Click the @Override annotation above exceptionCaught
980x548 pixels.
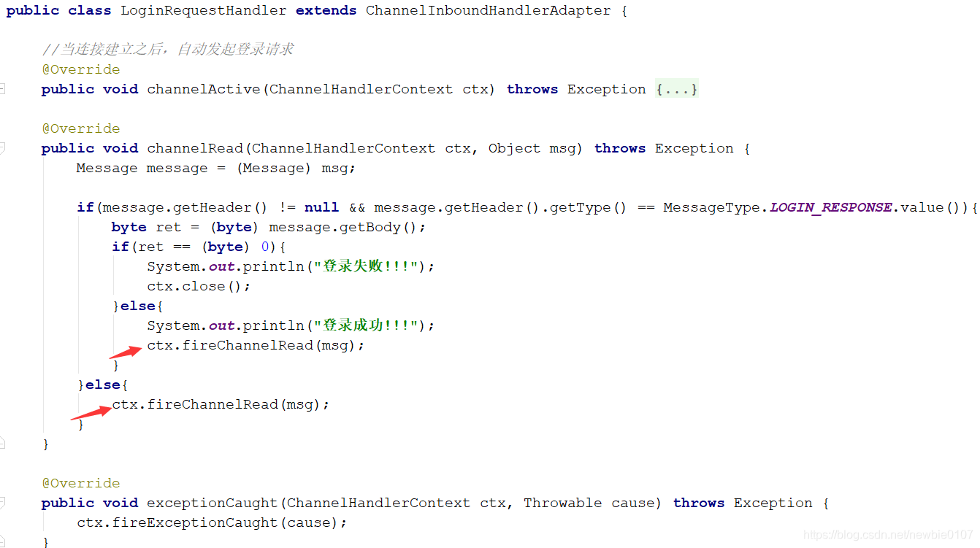81,483
